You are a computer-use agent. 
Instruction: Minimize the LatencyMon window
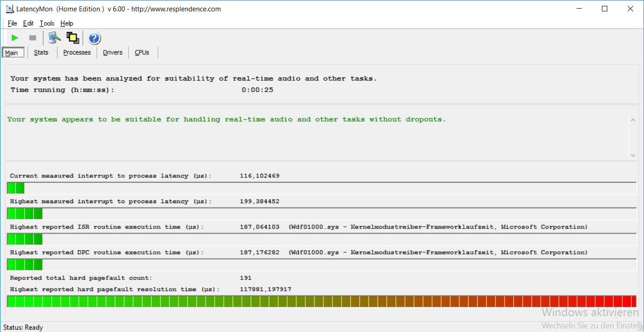click(579, 9)
